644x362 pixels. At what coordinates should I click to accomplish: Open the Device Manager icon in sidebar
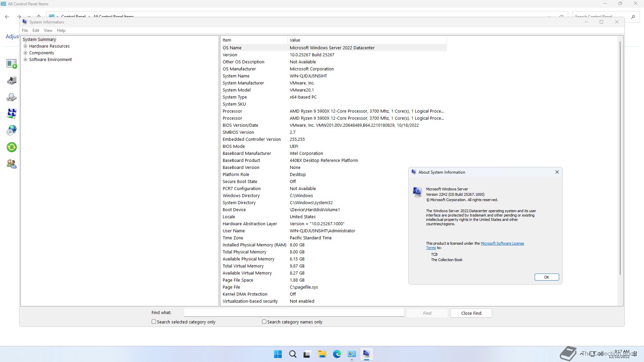(x=11, y=80)
